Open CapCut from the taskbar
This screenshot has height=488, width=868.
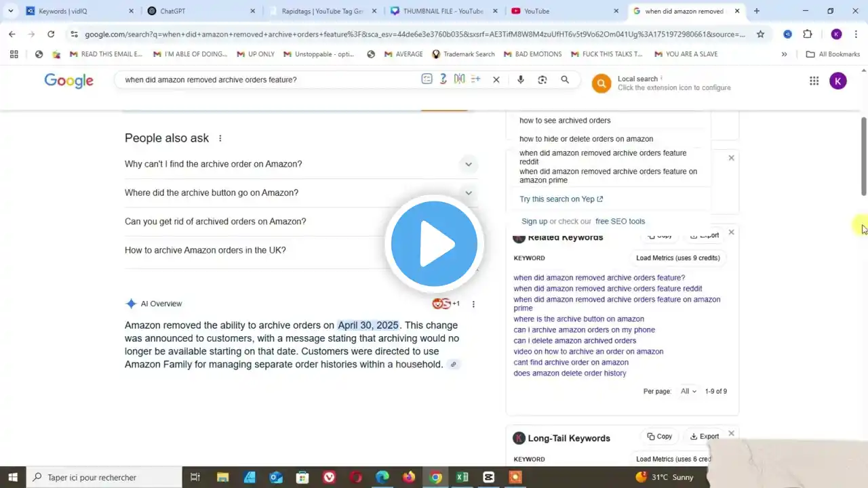tap(489, 477)
